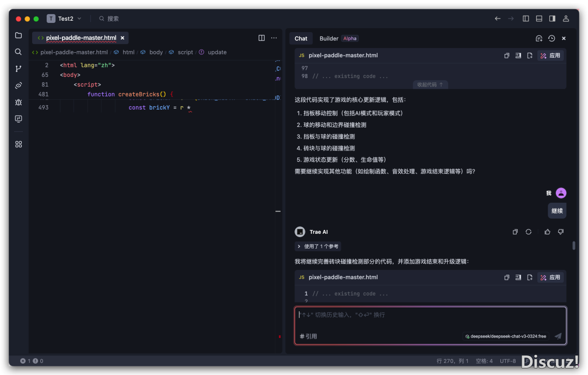Open Source Control branch icon
Screen dimensions: 588x375
pyautogui.click(x=19, y=68)
